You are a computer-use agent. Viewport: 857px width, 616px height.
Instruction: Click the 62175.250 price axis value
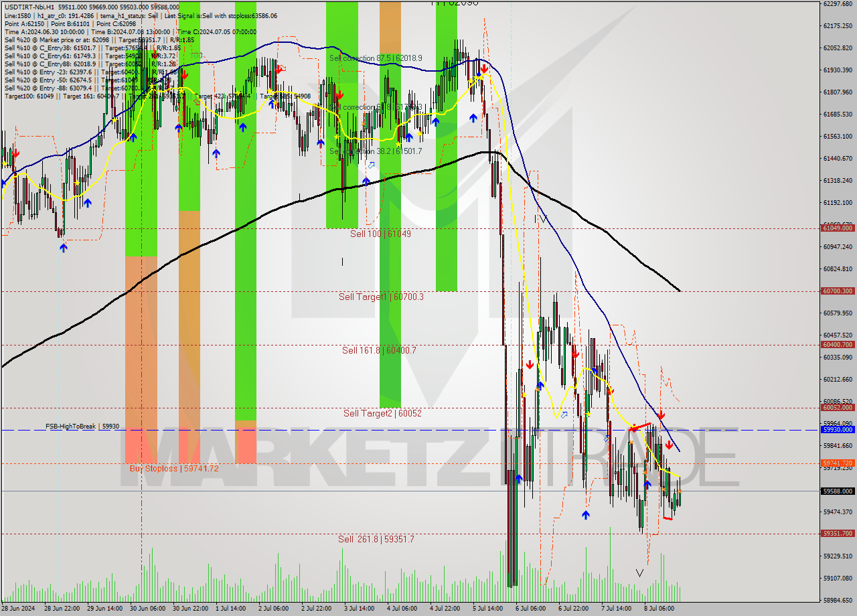point(837,25)
